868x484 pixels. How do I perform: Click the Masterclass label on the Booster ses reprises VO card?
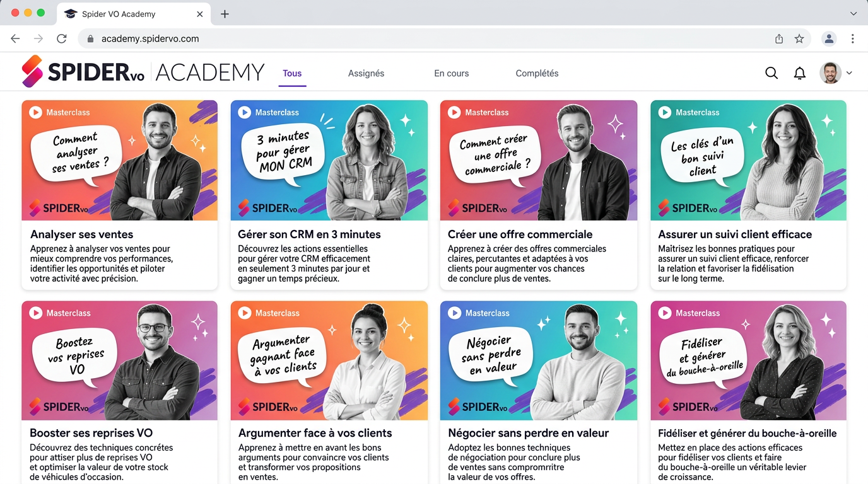click(x=68, y=313)
